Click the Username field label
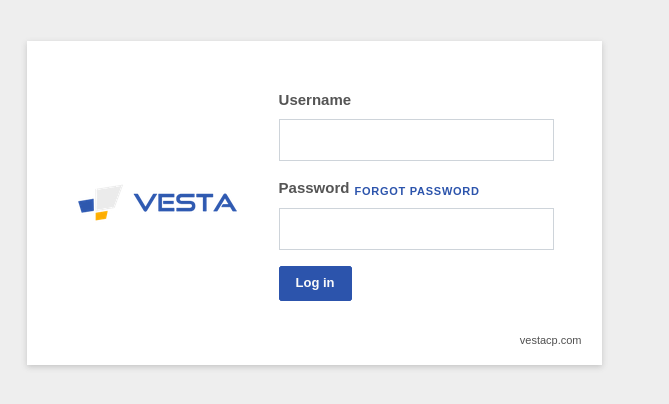Image resolution: width=669 pixels, height=404 pixels. [315, 100]
